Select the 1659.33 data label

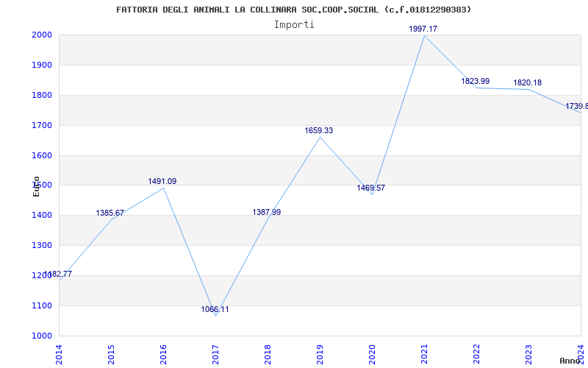pyautogui.click(x=319, y=131)
